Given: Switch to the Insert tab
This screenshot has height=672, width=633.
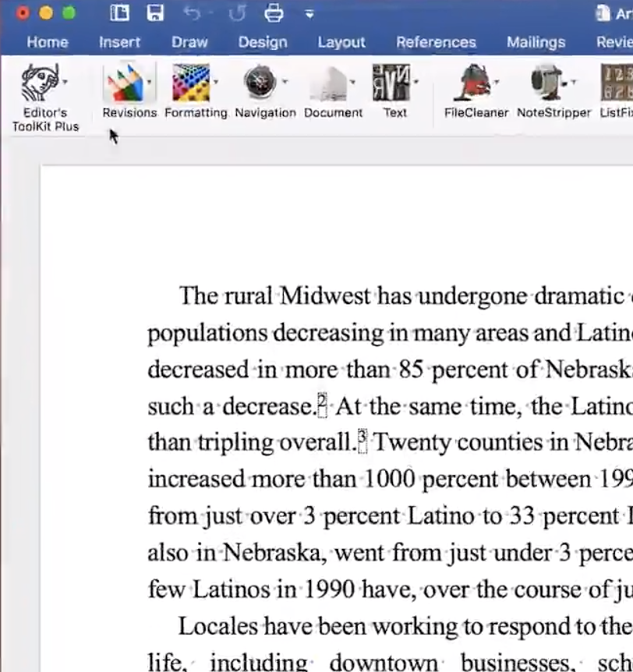Looking at the screenshot, I should (119, 42).
